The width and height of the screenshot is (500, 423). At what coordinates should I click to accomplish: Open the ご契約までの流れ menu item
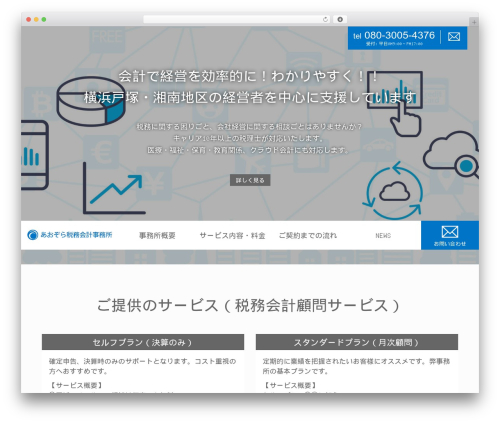(x=308, y=236)
